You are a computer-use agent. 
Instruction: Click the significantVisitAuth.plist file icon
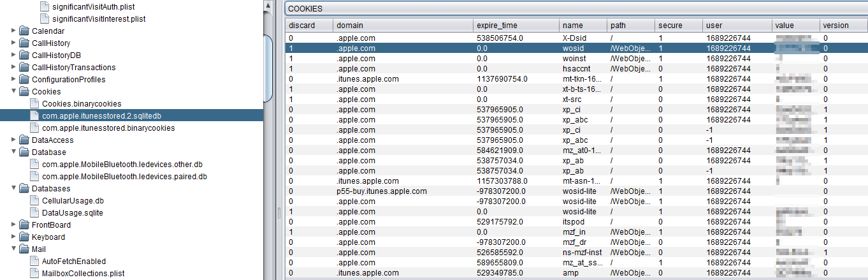(x=45, y=6)
